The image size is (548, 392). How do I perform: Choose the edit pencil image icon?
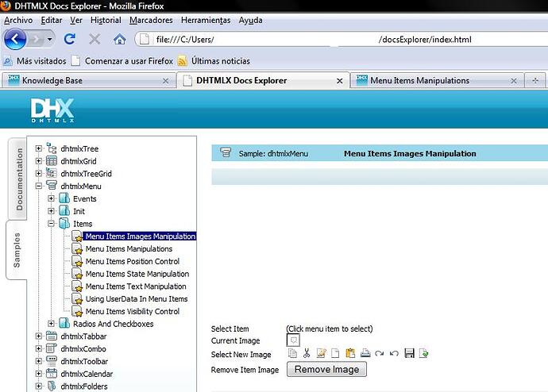321,353
